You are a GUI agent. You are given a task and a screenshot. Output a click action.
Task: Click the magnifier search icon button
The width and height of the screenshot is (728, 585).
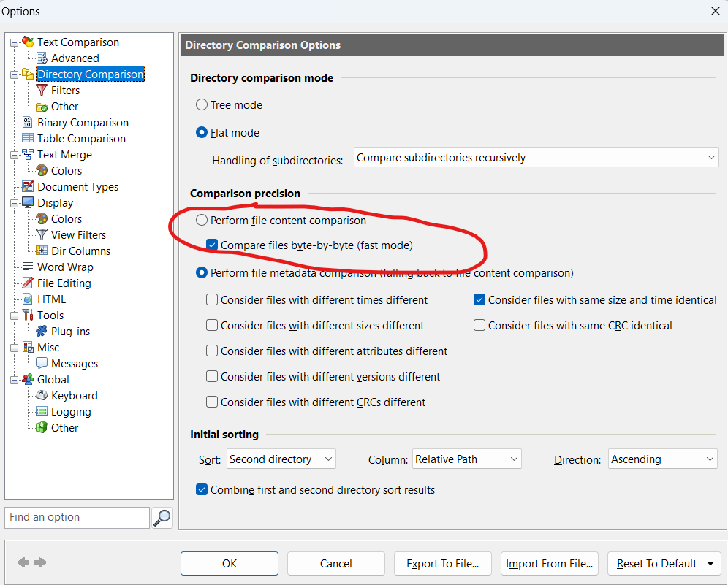pos(162,517)
